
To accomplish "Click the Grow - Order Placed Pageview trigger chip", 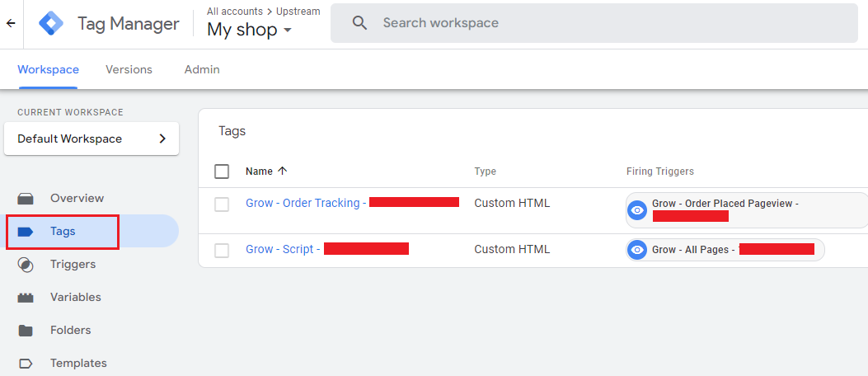I will point(747,210).
